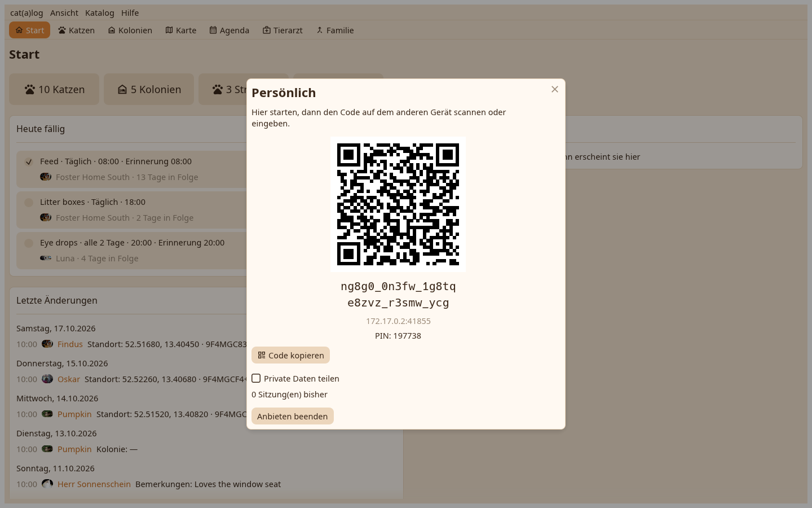Open the Ansicht menu
This screenshot has height=508, width=812.
tap(64, 12)
